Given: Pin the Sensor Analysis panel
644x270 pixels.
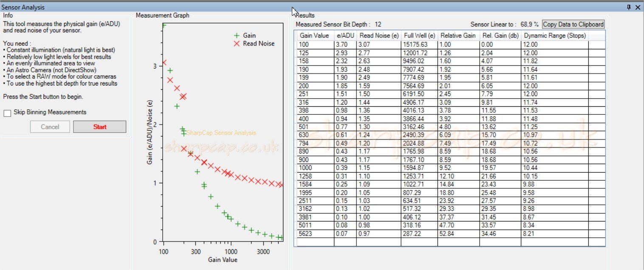Looking at the screenshot, I should point(629,7).
